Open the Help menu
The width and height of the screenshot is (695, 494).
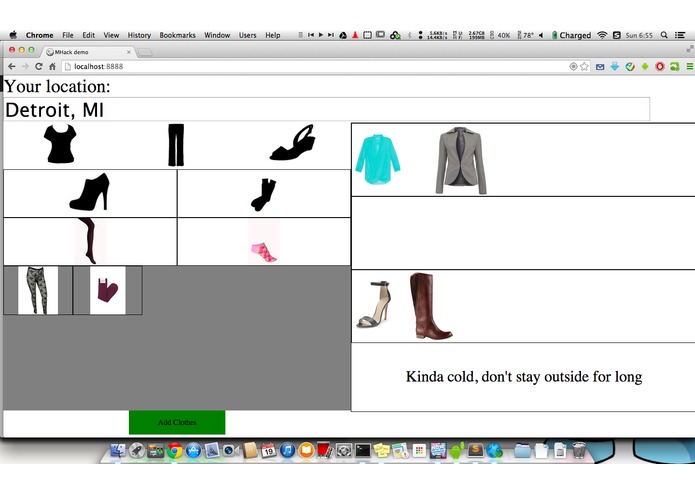[273, 35]
